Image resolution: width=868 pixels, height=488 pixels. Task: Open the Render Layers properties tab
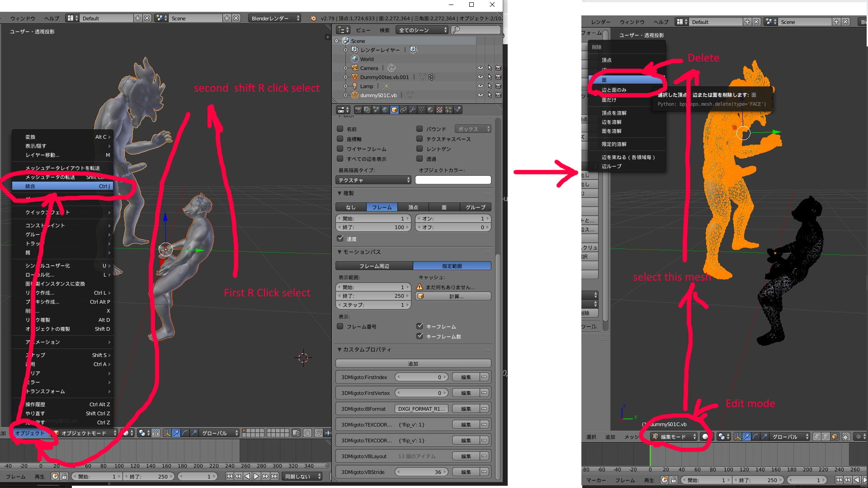(x=367, y=110)
